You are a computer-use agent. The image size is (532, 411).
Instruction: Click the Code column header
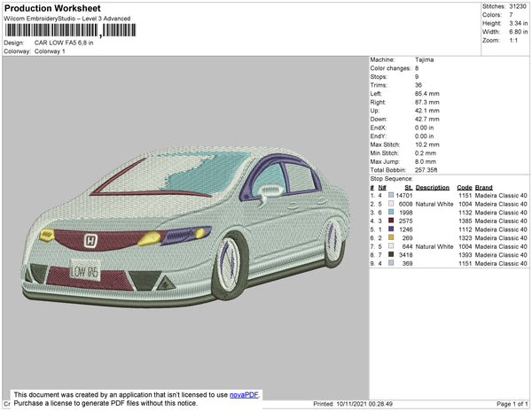(x=464, y=188)
